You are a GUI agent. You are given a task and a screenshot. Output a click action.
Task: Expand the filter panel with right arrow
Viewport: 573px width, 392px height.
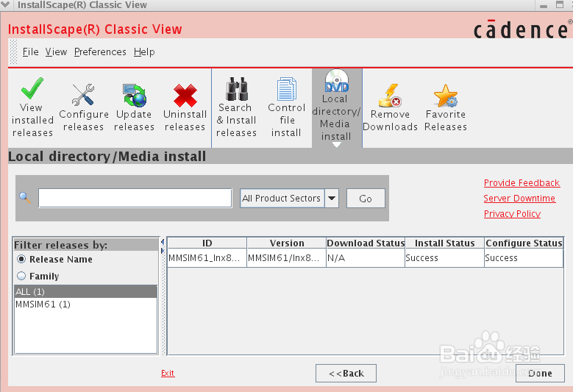163,250
